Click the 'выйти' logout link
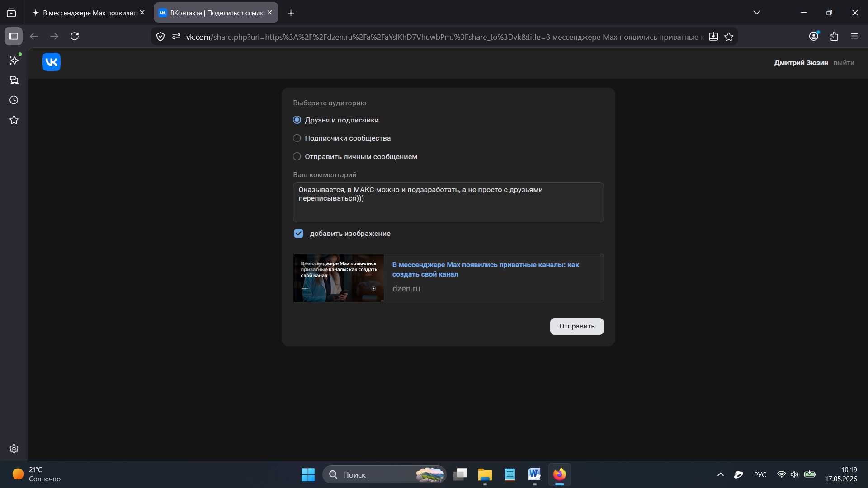The image size is (868, 488). (x=844, y=63)
